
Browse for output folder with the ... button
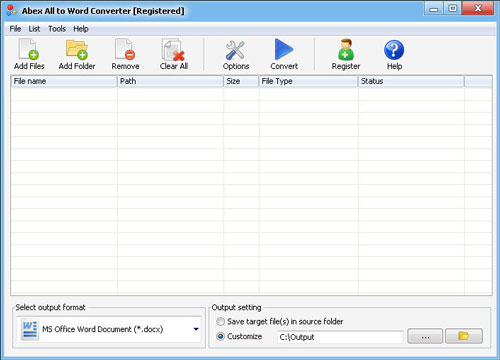pos(425,336)
